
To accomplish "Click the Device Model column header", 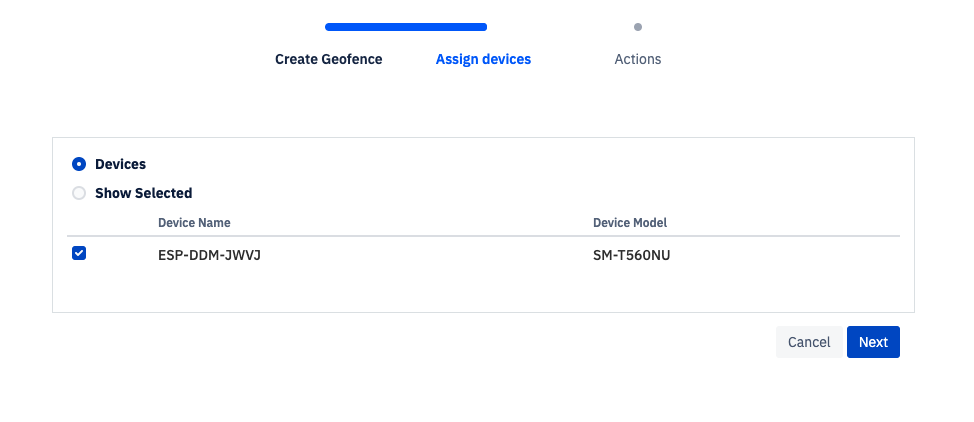I will coord(629,222).
